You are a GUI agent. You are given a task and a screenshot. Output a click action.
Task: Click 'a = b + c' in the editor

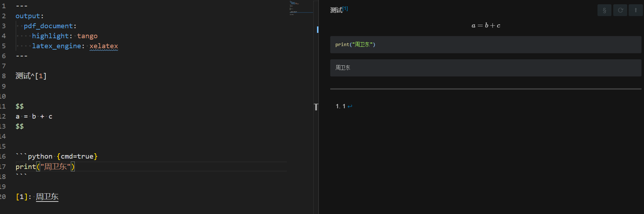point(34,116)
